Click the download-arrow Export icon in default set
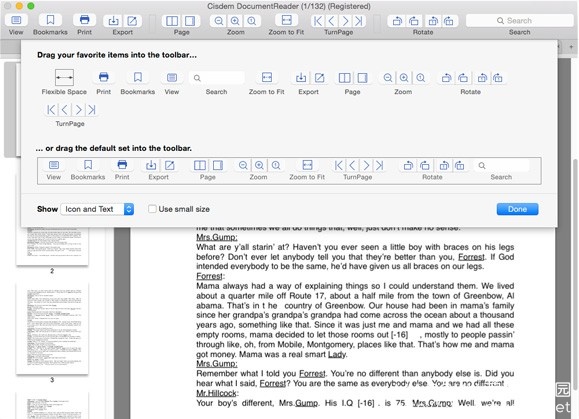 click(x=151, y=165)
